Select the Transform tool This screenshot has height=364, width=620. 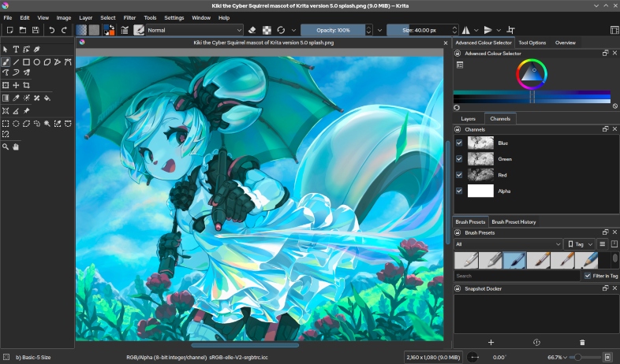pyautogui.click(x=6, y=85)
